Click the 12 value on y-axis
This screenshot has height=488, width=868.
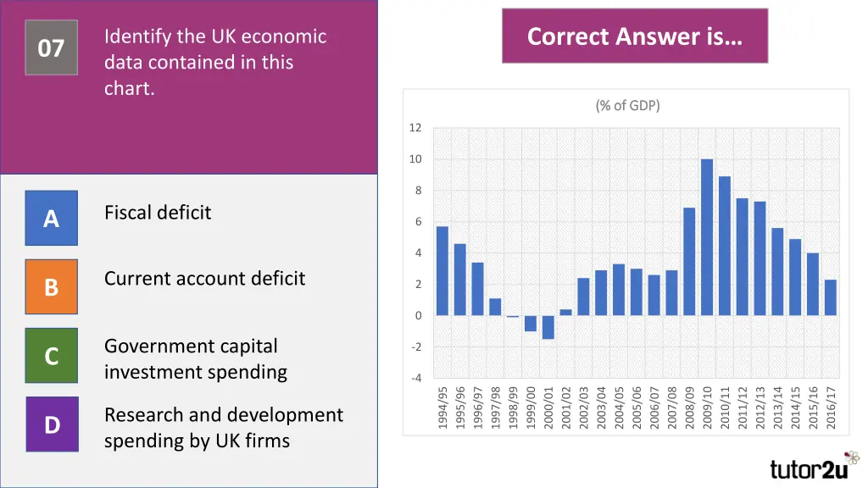pyautogui.click(x=415, y=127)
